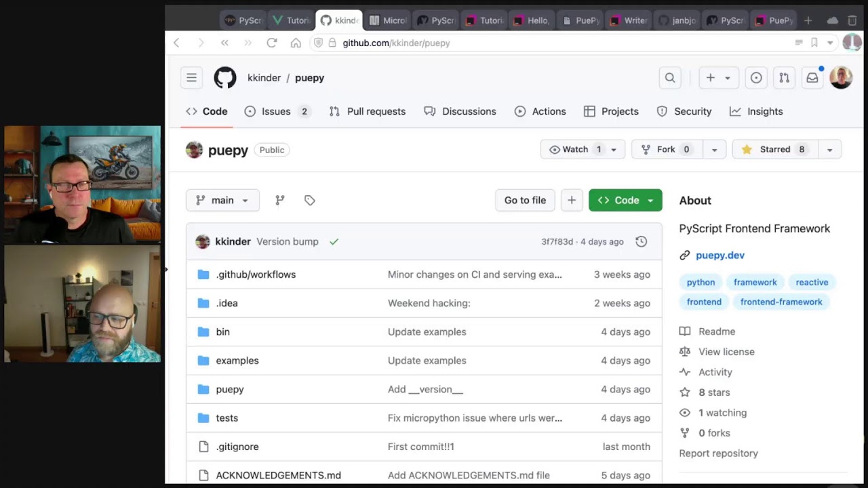Viewport: 868px width, 488px height.
Task: Open the examples folder
Action: [237, 361]
